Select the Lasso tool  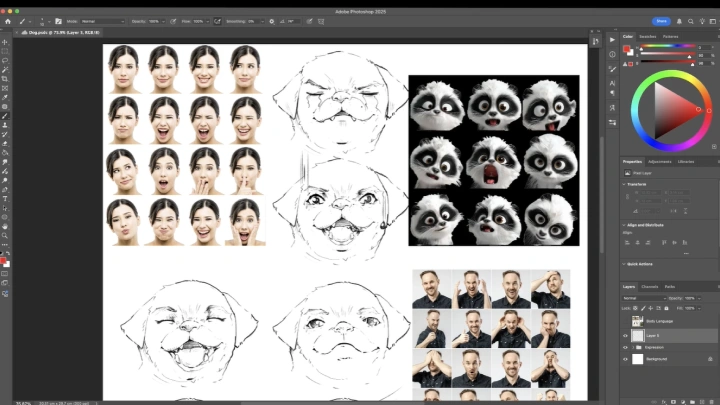coord(5,61)
